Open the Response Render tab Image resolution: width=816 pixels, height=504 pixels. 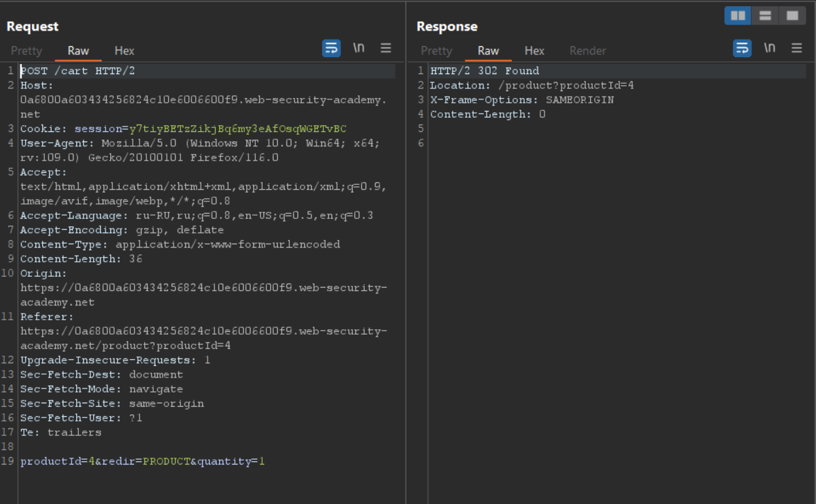[587, 51]
